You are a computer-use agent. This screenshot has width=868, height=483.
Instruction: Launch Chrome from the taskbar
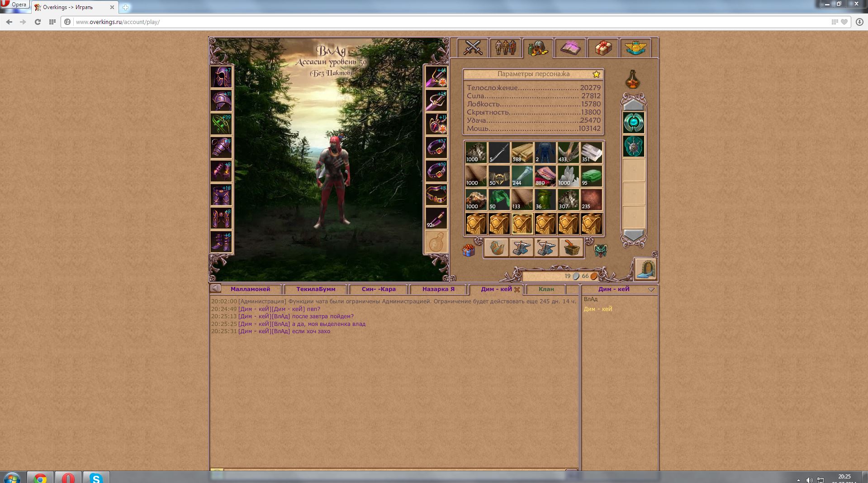pyautogui.click(x=40, y=477)
